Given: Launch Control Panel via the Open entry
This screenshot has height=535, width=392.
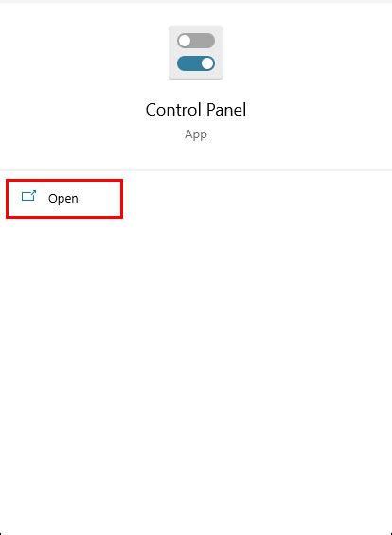Looking at the screenshot, I should pos(64,199).
